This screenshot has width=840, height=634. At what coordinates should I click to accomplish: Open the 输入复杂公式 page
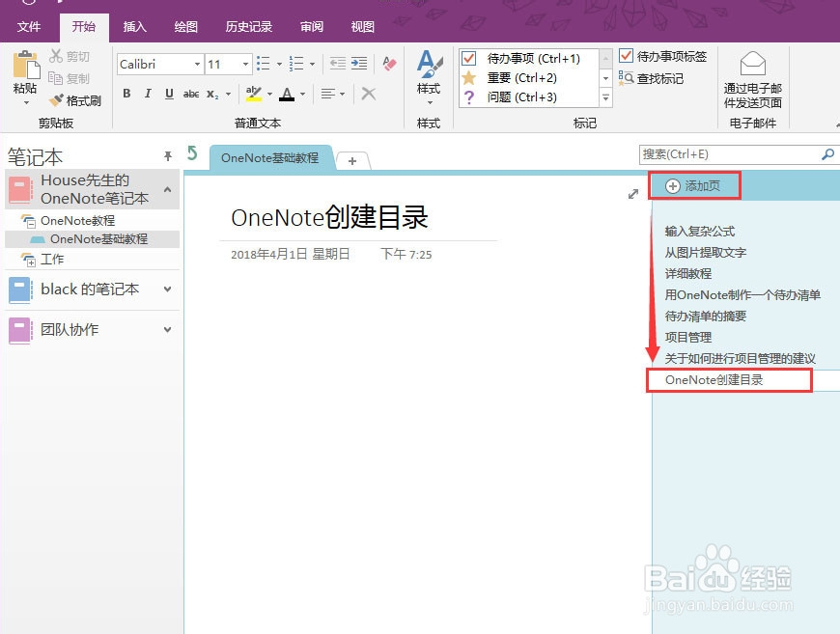700,232
